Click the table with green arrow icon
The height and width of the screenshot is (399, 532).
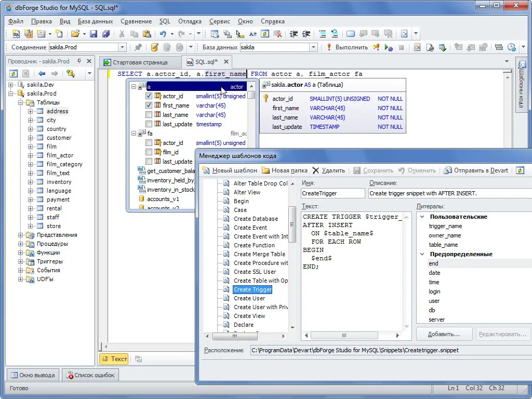pyautogui.click(x=442, y=47)
